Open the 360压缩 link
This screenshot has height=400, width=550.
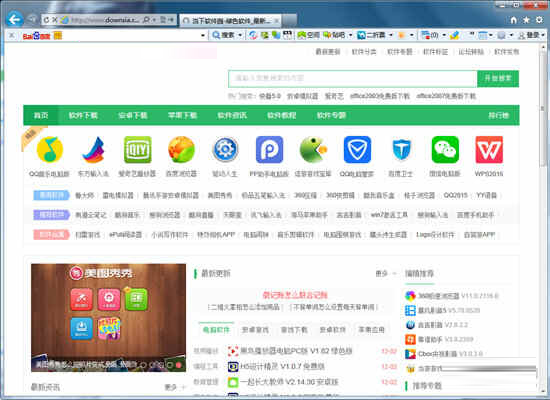(x=305, y=195)
